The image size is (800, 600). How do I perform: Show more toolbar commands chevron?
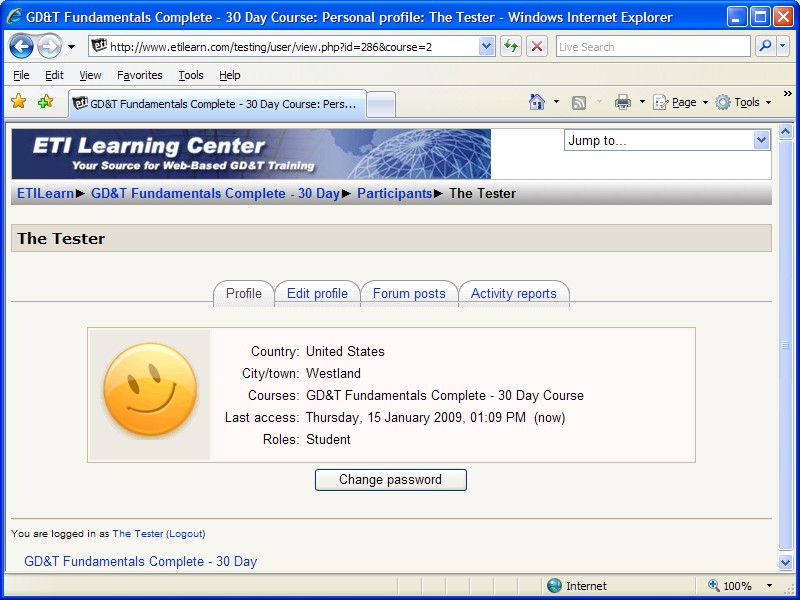(x=787, y=94)
